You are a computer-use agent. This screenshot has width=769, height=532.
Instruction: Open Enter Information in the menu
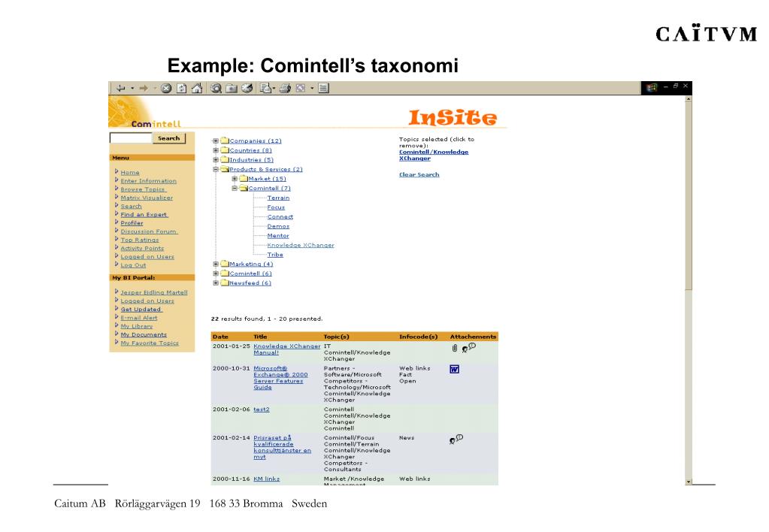pos(149,181)
